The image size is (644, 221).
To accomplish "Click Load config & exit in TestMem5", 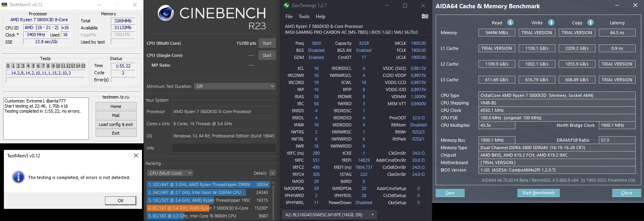I will click(x=116, y=124).
